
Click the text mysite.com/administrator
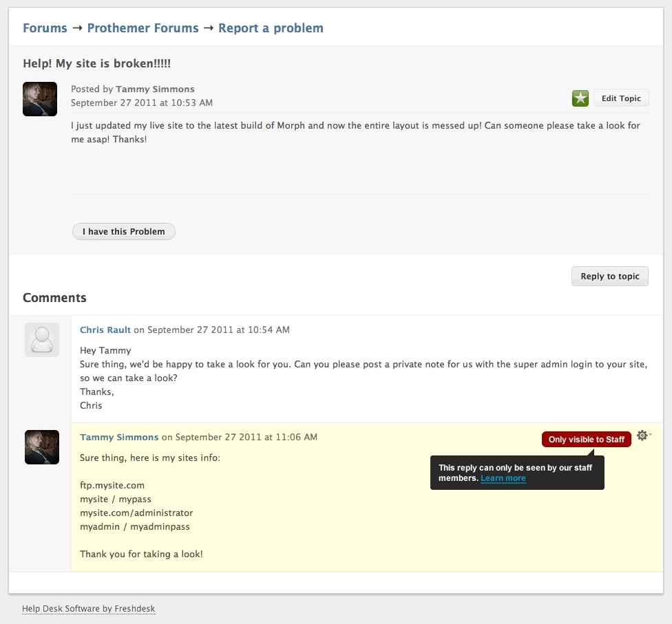pyautogui.click(x=136, y=513)
